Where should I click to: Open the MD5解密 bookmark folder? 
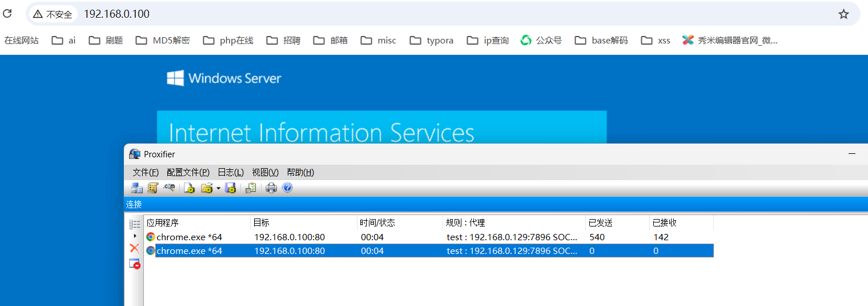[x=163, y=40]
